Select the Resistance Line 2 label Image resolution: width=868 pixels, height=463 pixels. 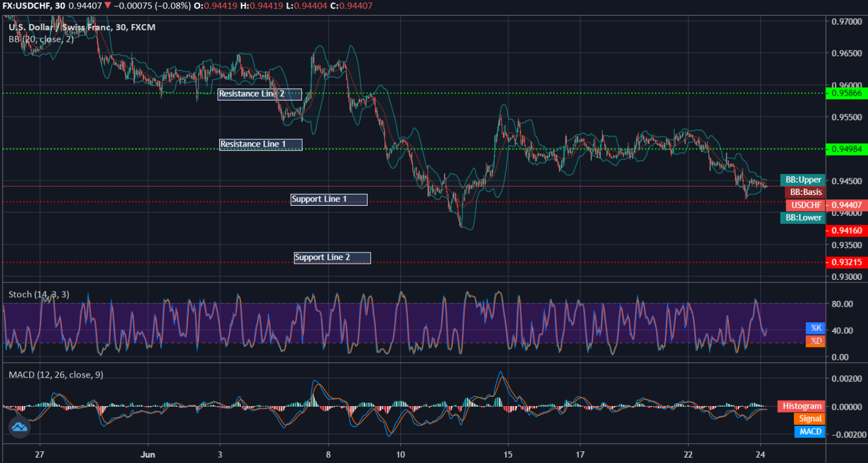point(260,94)
